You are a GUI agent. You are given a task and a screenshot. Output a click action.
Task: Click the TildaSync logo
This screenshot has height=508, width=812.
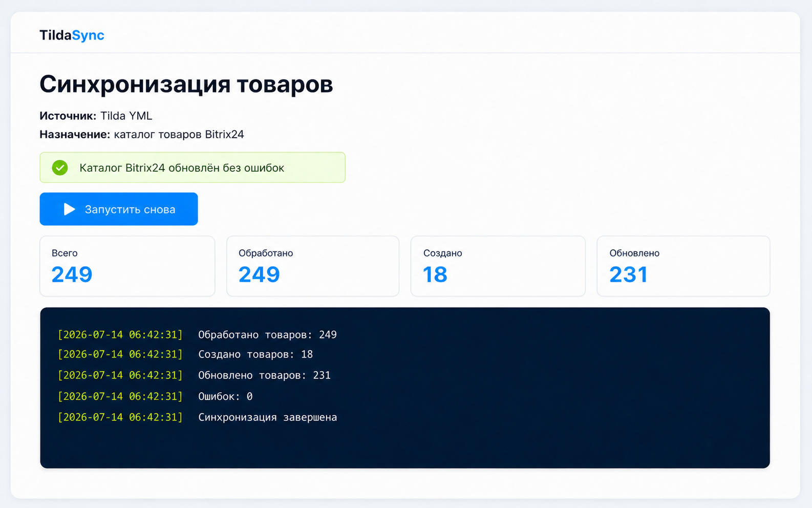(72, 35)
